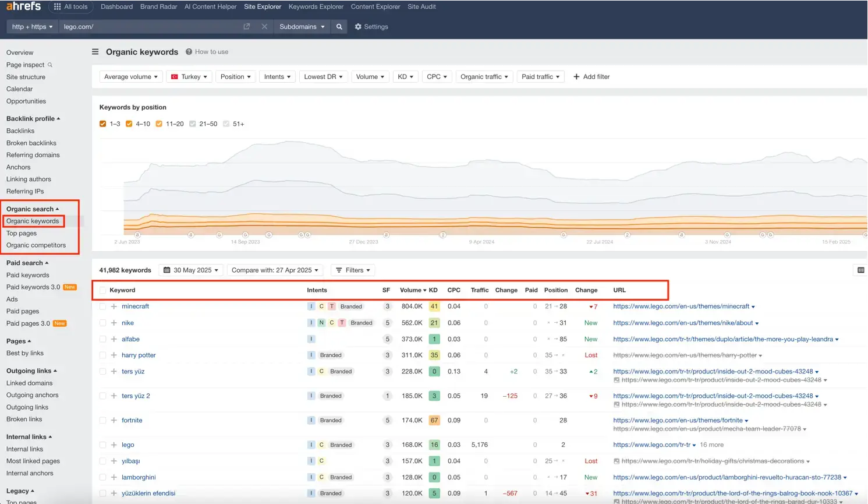Image resolution: width=868 pixels, height=504 pixels.
Task: Open lego.com in new tab icon
Action: 247,27
